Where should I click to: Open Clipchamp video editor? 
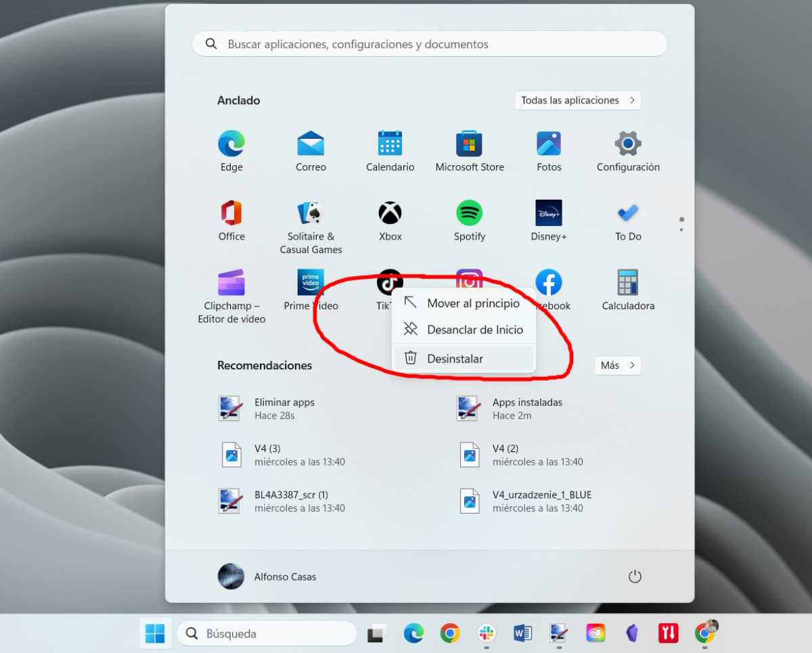click(231, 296)
